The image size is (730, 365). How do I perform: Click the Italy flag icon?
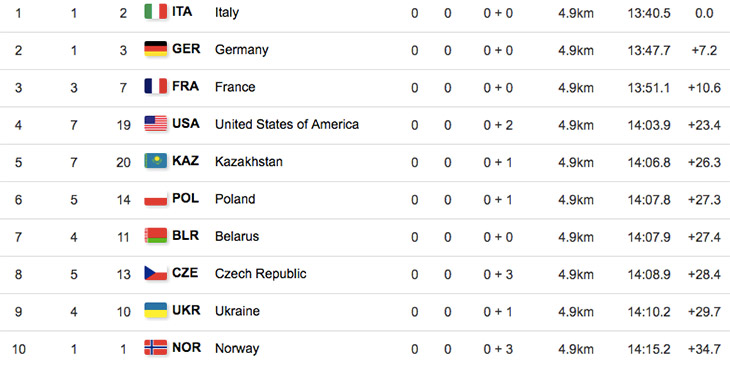click(155, 12)
